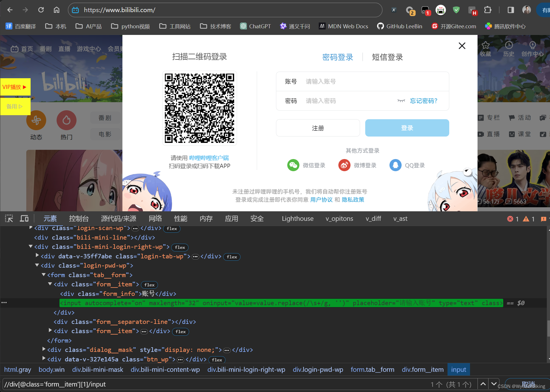The height and width of the screenshot is (392, 550).
Task: Click the QQ login icon
Action: (x=396, y=165)
